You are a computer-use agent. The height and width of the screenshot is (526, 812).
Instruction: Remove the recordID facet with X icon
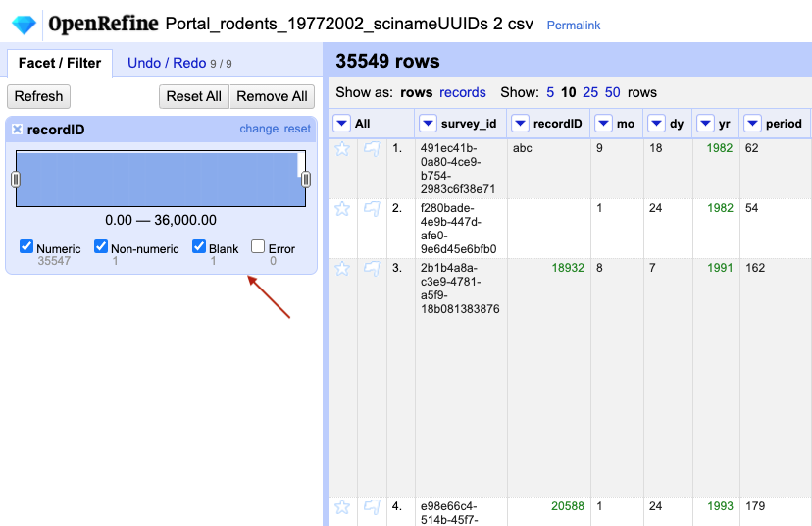[17, 129]
